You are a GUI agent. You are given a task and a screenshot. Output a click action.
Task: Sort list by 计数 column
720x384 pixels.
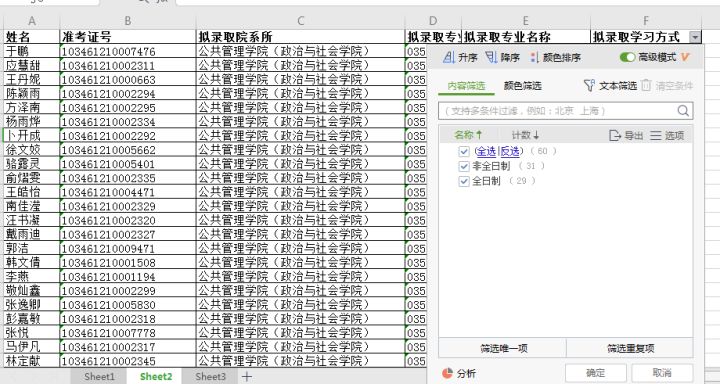(525, 135)
